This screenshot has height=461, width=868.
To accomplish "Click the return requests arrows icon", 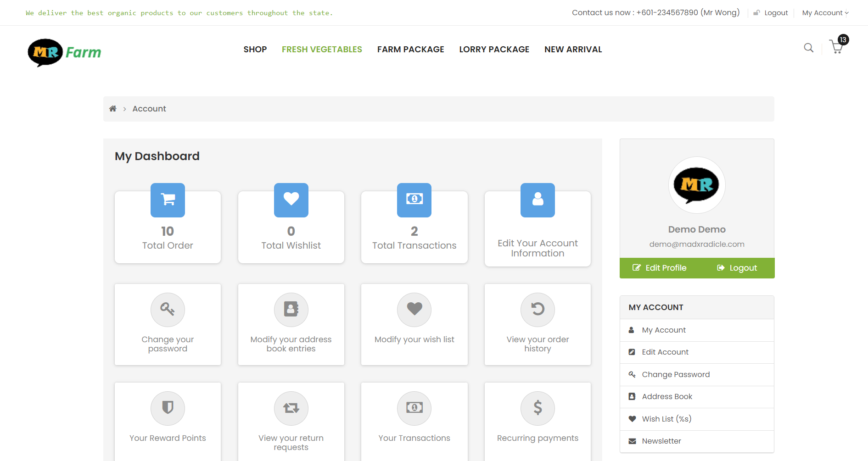I will point(291,408).
